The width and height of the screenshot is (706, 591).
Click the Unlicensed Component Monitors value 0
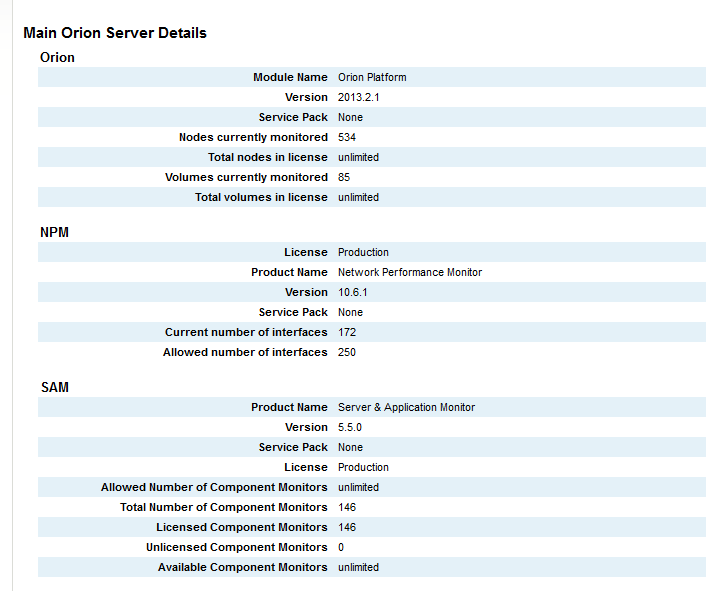[x=341, y=547]
